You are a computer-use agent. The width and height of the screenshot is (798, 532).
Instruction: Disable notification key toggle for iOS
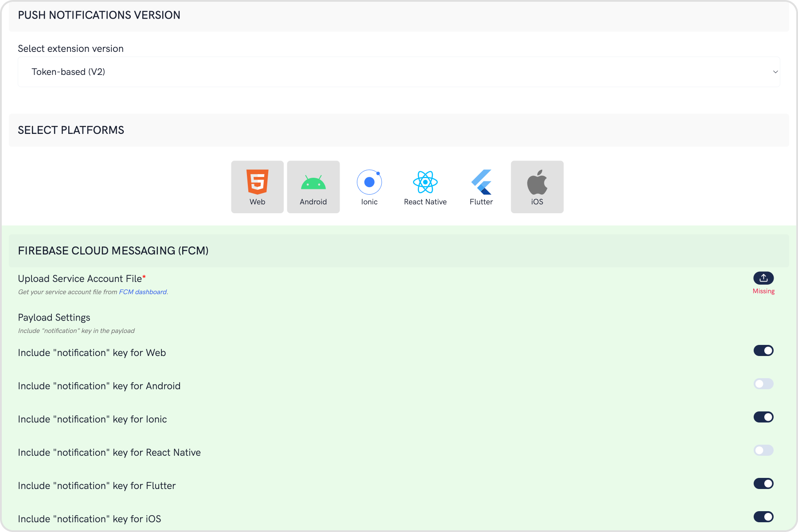tap(763, 517)
